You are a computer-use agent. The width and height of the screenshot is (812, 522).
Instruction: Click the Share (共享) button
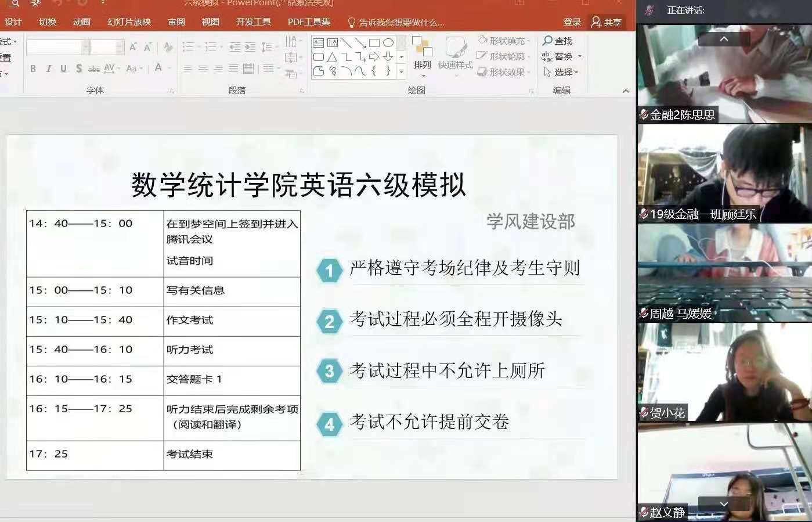point(607,22)
